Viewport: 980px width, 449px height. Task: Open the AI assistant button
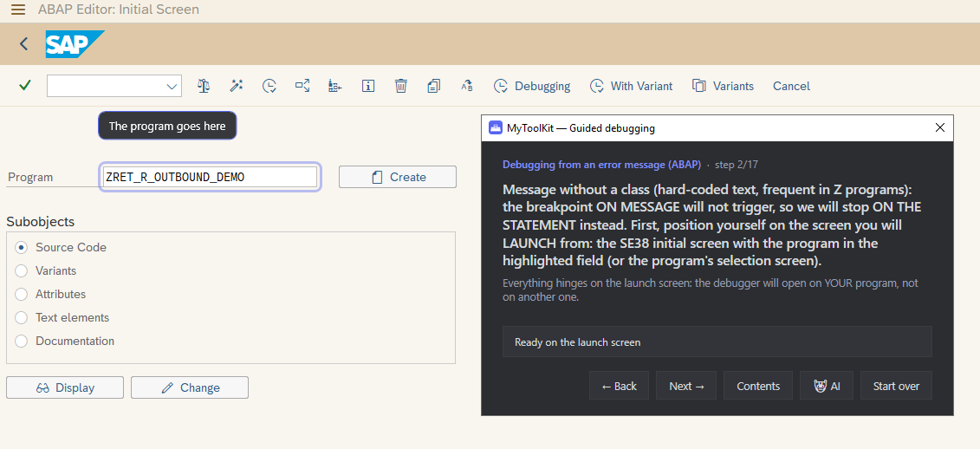pos(827,386)
